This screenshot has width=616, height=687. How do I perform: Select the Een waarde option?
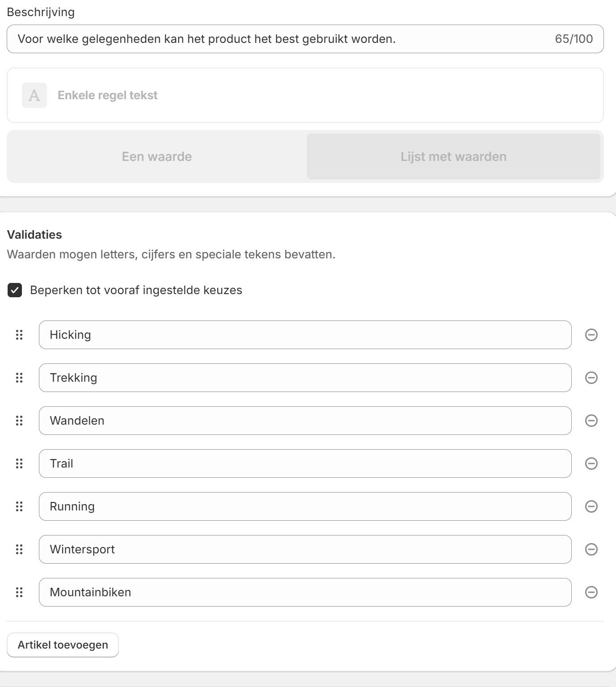[x=157, y=156]
